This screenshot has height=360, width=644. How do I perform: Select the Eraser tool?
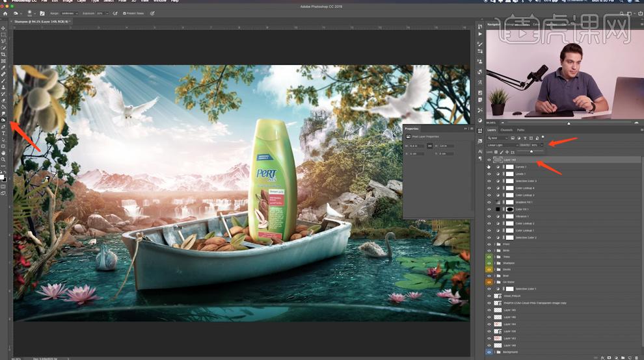(3, 100)
